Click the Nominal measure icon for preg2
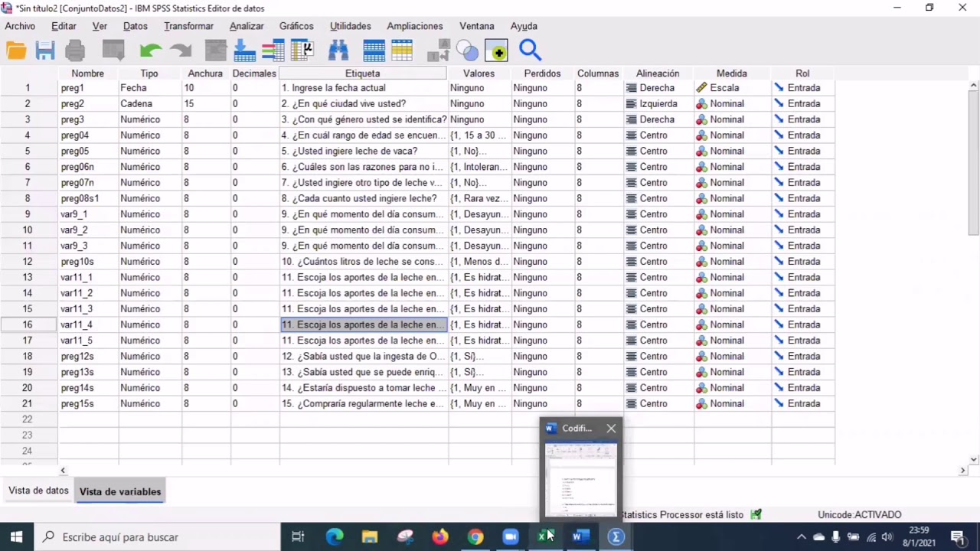This screenshot has width=980, height=551. (x=701, y=103)
